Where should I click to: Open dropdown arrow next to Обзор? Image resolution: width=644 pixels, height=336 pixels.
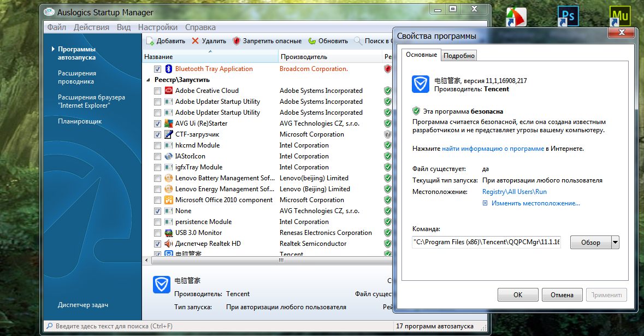615,243
